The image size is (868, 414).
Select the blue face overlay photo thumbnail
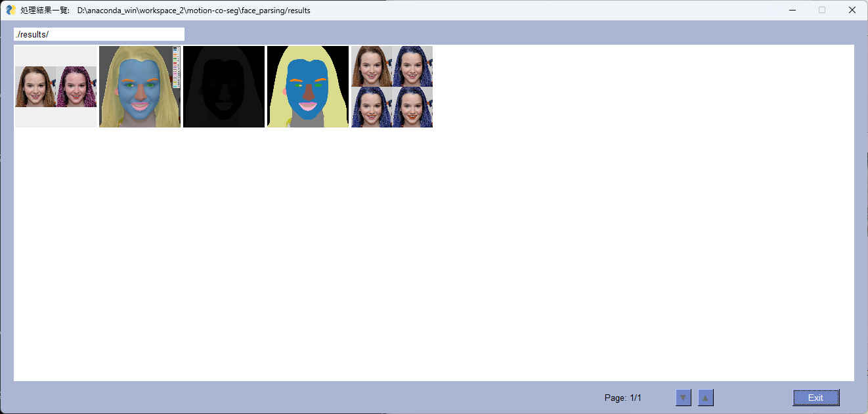tap(139, 87)
